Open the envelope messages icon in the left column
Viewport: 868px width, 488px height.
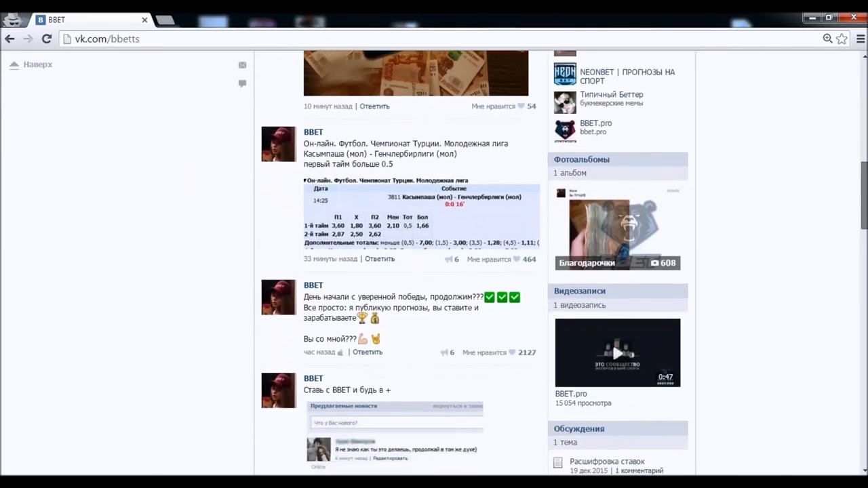point(242,65)
